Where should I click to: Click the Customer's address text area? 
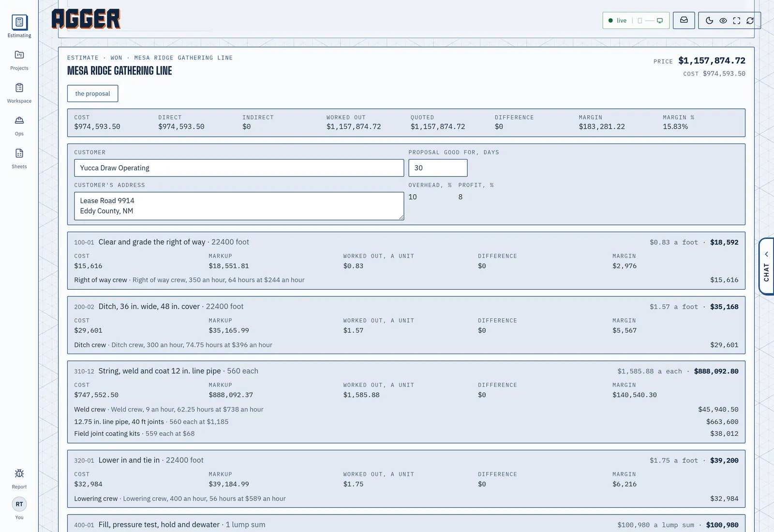pos(239,206)
